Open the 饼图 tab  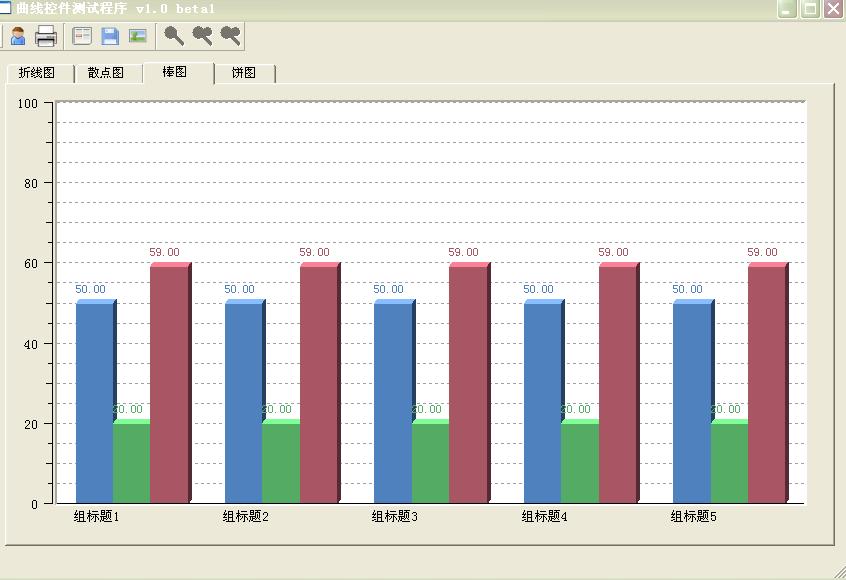tap(245, 73)
